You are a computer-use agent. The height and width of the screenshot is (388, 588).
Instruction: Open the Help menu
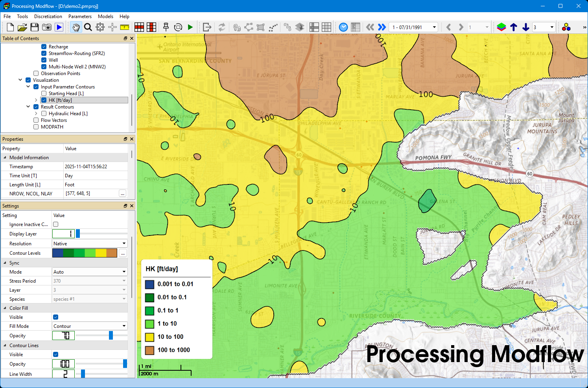click(x=124, y=17)
